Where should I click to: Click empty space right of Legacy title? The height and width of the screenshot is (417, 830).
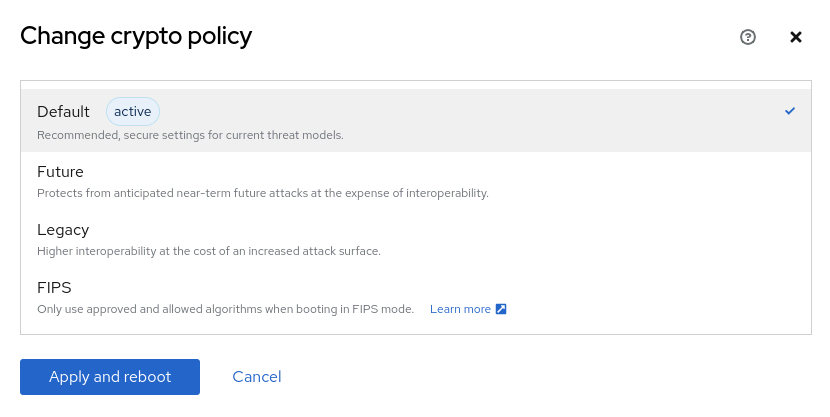click(450, 229)
